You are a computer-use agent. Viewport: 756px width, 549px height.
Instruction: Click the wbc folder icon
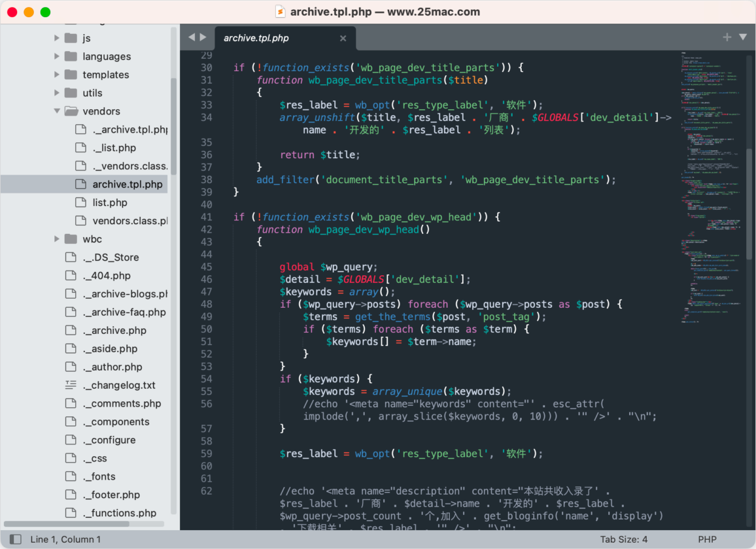pyautogui.click(x=71, y=239)
